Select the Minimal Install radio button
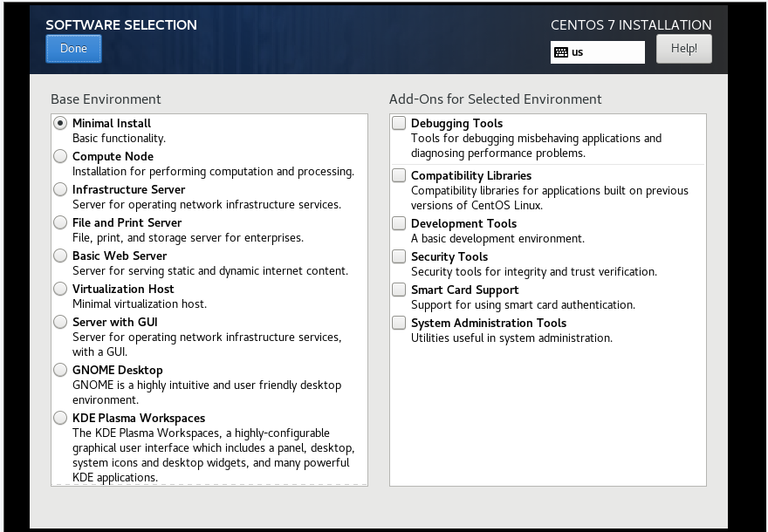Image resolution: width=768 pixels, height=532 pixels. tap(60, 123)
